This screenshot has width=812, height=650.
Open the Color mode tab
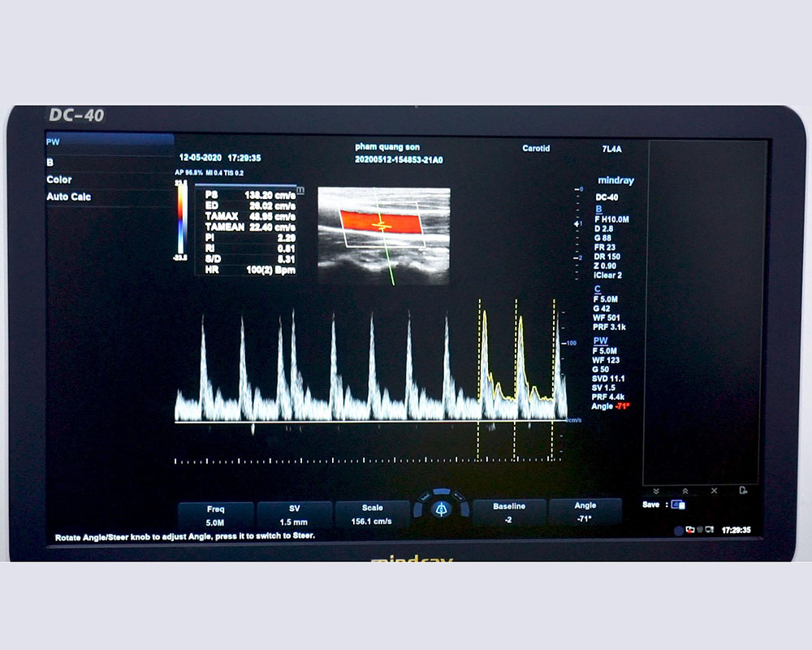point(109,180)
